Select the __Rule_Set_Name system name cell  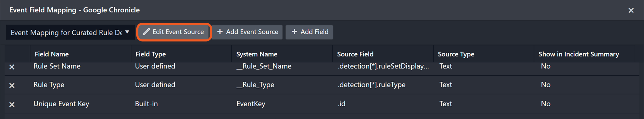coord(264,66)
